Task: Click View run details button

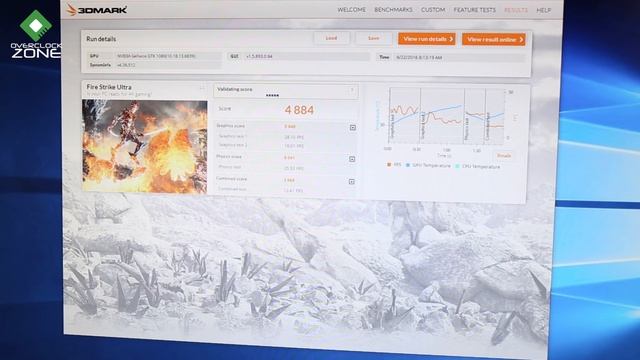Action: [x=427, y=39]
